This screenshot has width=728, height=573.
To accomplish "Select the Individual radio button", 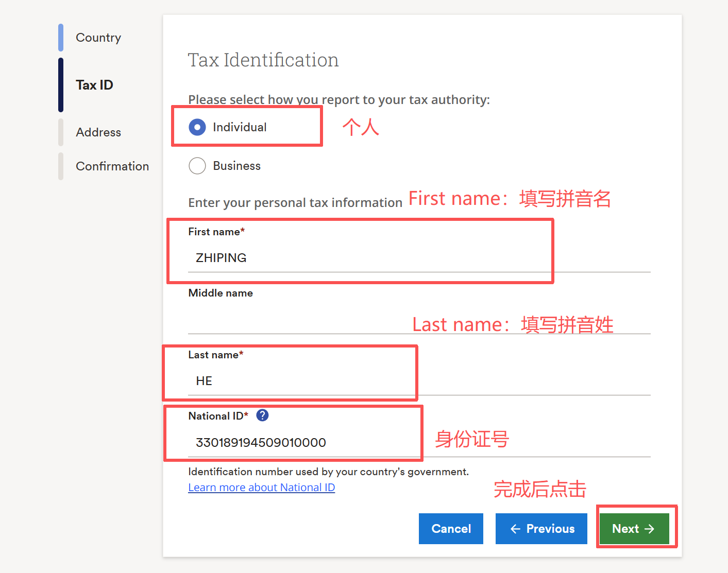I will tap(197, 127).
